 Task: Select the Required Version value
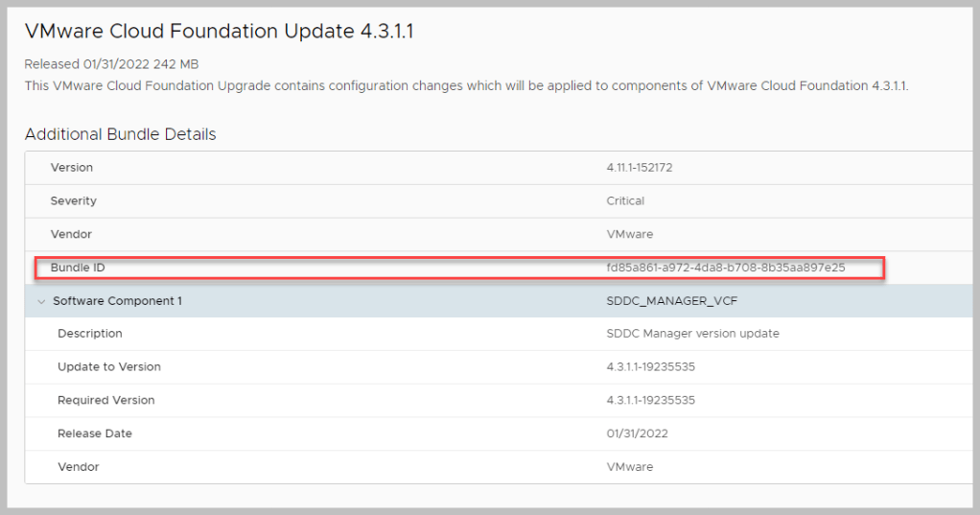click(650, 401)
